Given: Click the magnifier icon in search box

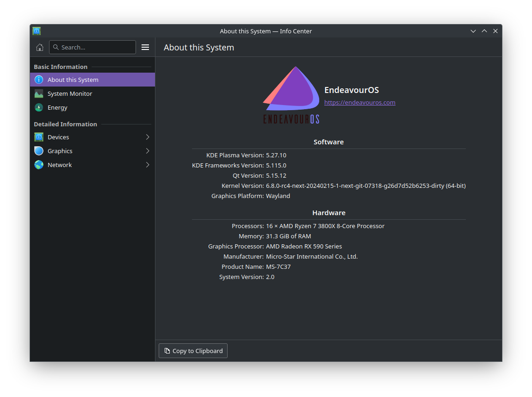Looking at the screenshot, I should [x=56, y=47].
